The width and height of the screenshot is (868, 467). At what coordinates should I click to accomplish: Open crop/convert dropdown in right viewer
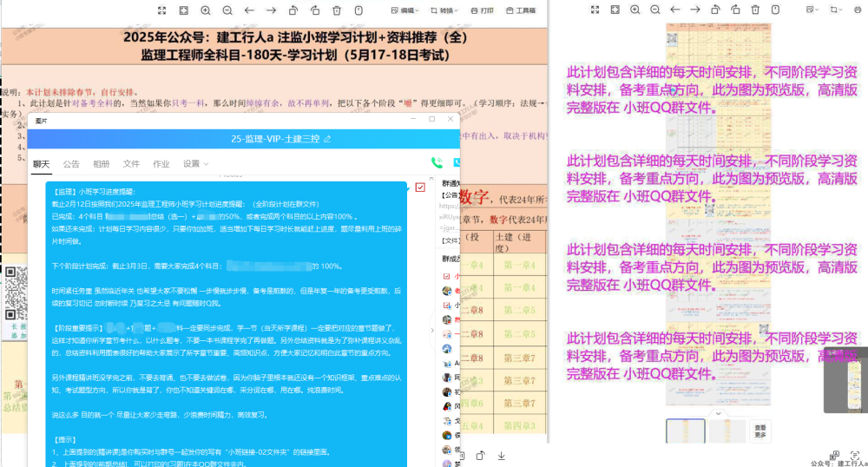(836, 10)
